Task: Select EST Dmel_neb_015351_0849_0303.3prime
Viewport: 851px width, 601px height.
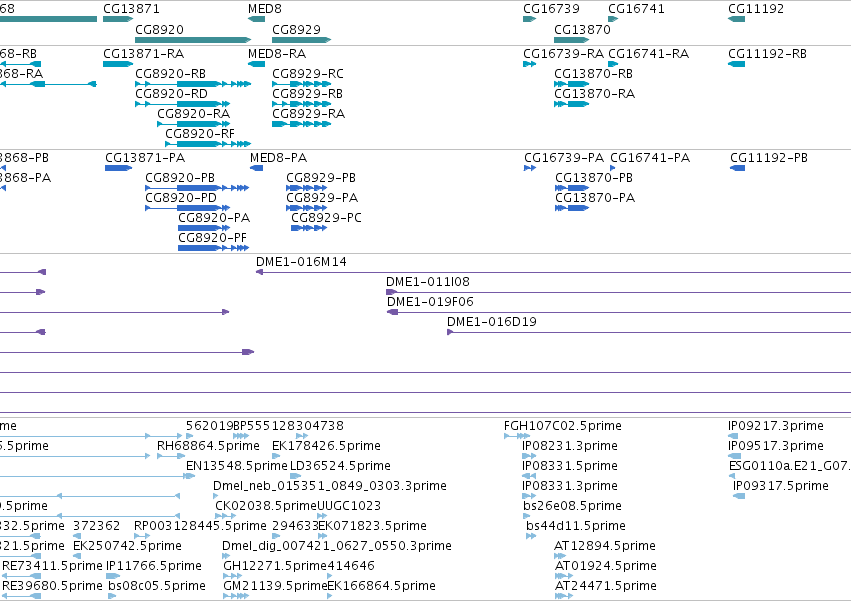Action: click(330, 486)
